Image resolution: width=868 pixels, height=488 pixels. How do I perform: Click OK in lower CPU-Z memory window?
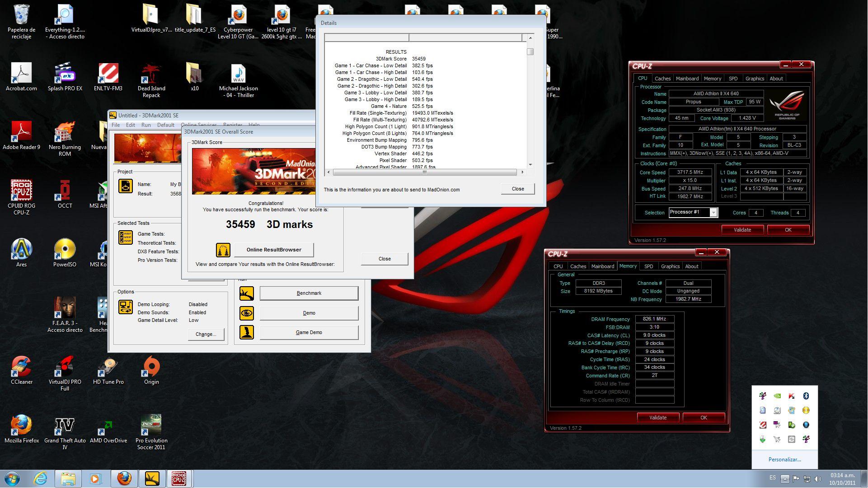704,418
